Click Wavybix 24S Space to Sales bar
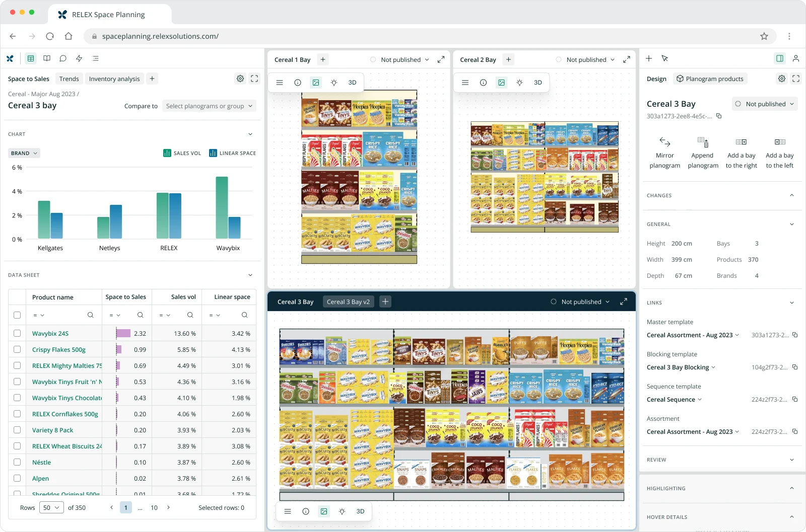This screenshot has width=806, height=532. [x=123, y=333]
